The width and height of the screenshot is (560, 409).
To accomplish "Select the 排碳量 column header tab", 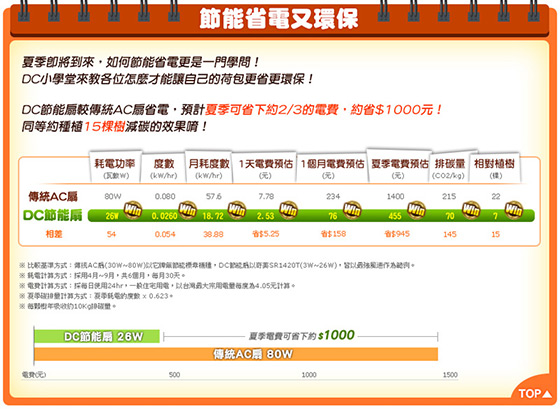I will 449,168.
